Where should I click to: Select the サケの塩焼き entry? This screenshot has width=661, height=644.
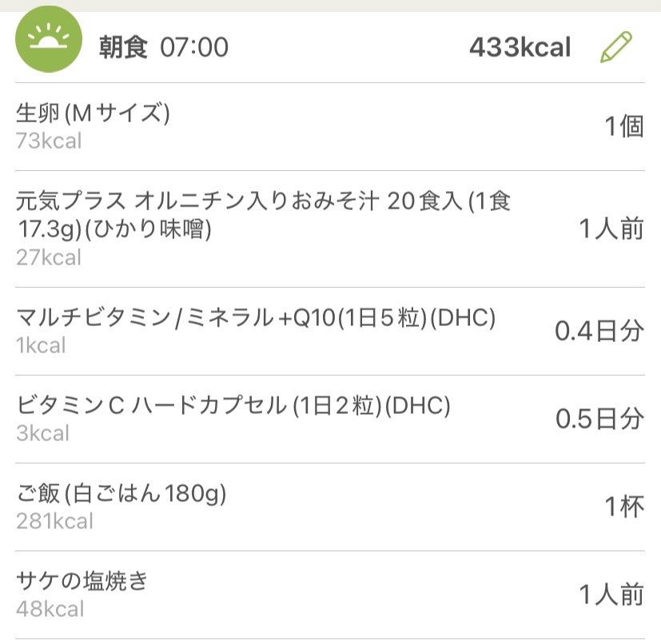[x=82, y=582]
